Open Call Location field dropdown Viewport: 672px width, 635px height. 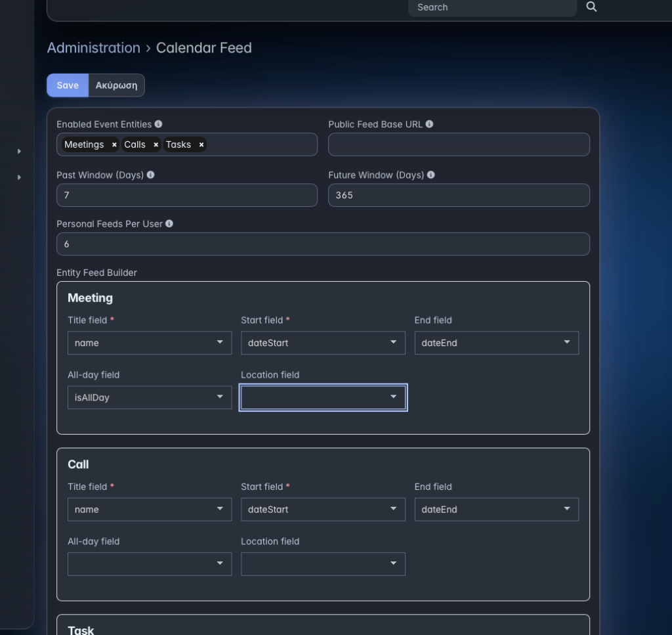coord(323,564)
